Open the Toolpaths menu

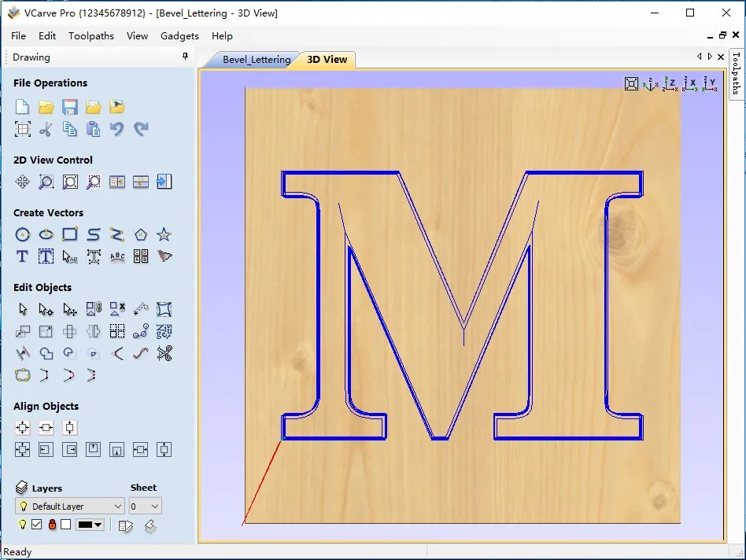click(x=90, y=35)
